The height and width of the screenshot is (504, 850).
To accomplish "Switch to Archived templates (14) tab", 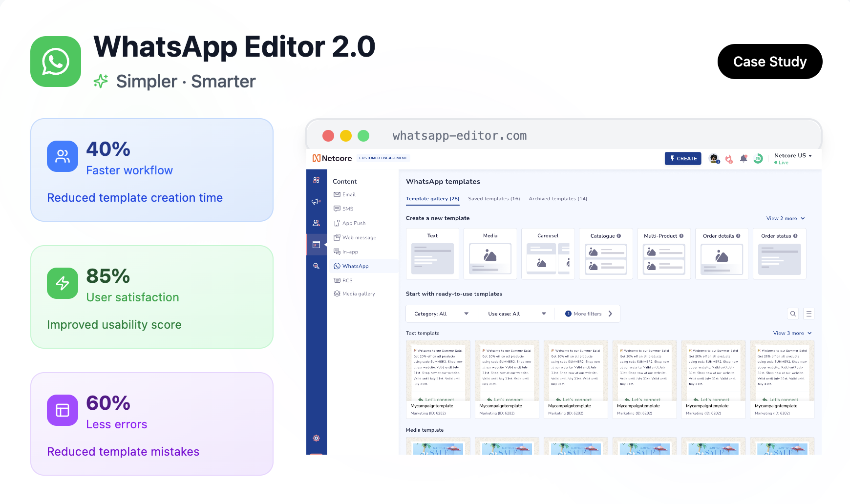I will [x=558, y=199].
